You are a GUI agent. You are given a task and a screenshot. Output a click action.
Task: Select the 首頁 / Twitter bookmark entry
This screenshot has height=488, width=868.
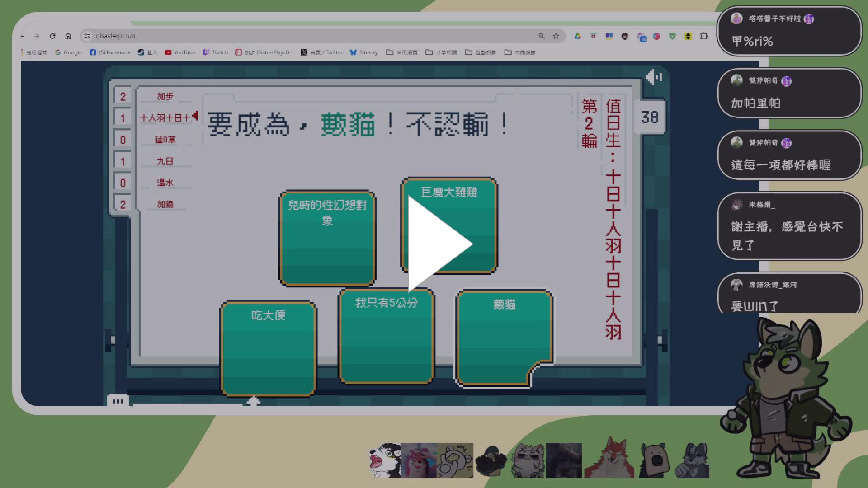tap(322, 52)
